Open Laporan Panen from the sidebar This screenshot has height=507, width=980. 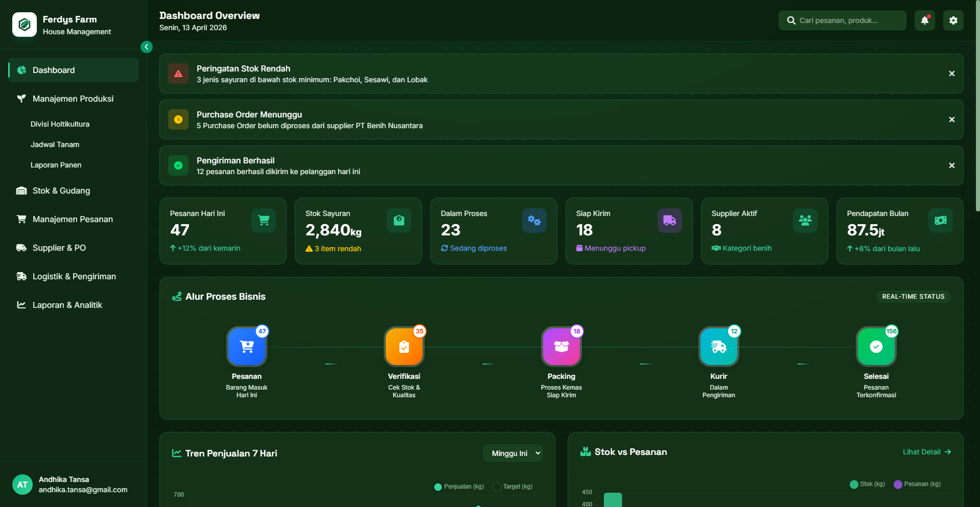pos(56,165)
